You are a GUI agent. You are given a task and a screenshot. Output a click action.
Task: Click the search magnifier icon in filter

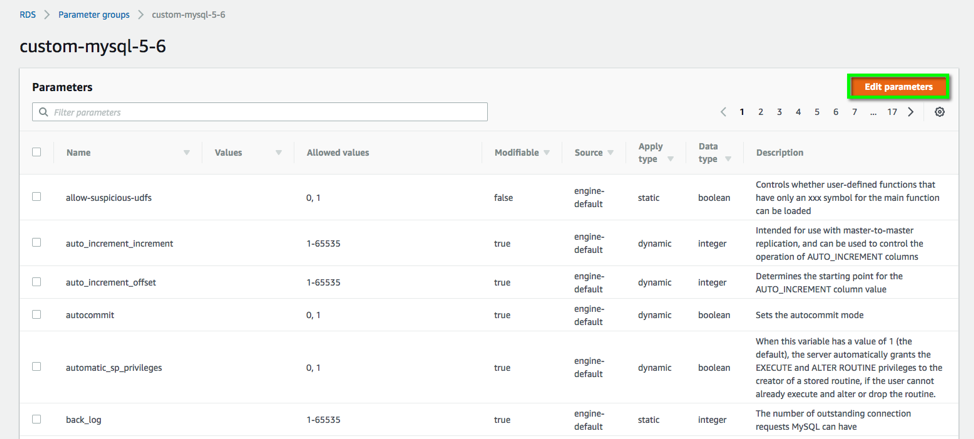[x=43, y=112]
